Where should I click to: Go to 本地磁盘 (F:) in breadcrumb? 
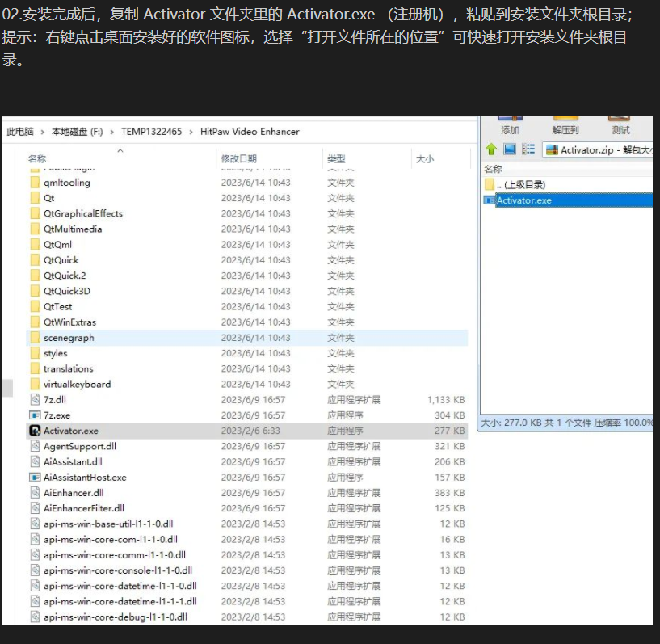pyautogui.click(x=77, y=132)
